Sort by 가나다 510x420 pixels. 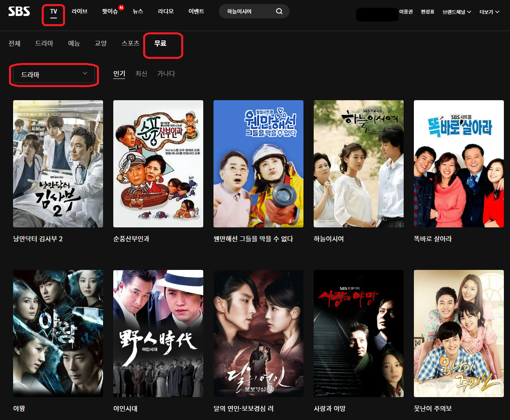[x=166, y=74]
